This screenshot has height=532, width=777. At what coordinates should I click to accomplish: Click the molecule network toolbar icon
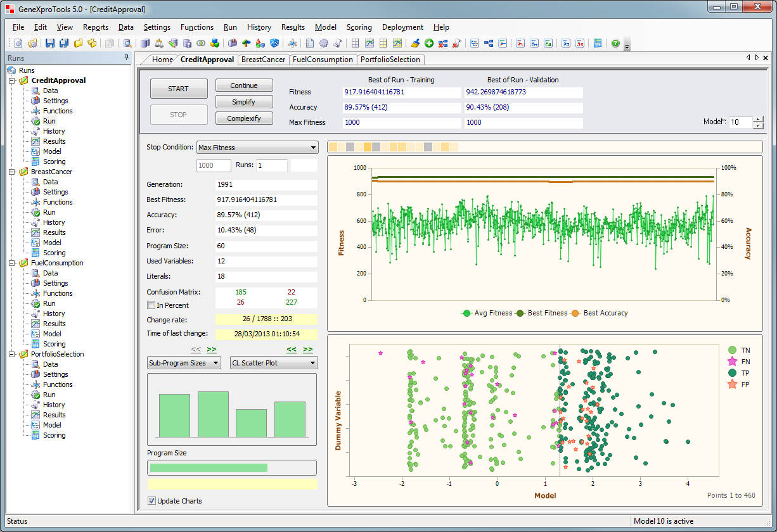[x=292, y=43]
